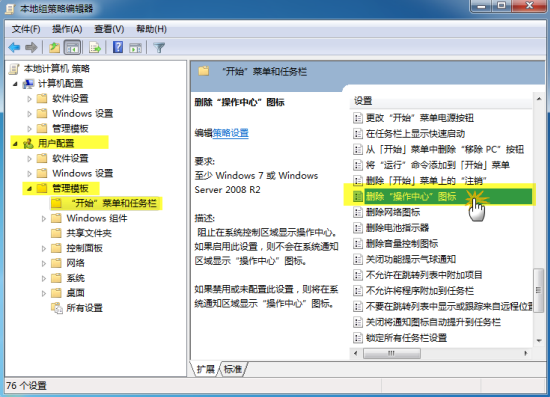This screenshot has height=397, width=550.
Task: Select "开始"菜单和任务栏 in the tree
Action: 113,203
